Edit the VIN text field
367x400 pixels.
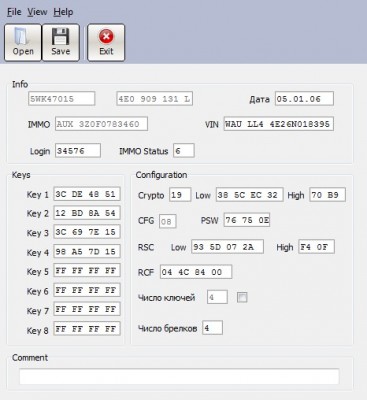pos(279,124)
